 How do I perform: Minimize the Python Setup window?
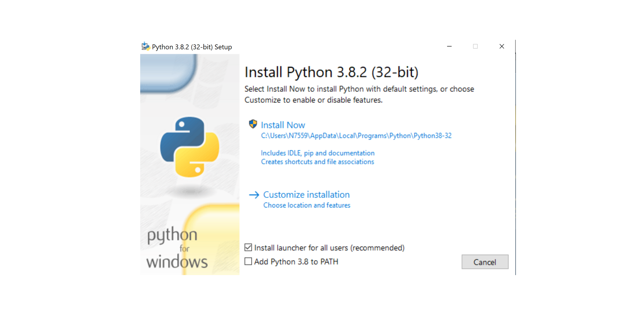[449, 46]
